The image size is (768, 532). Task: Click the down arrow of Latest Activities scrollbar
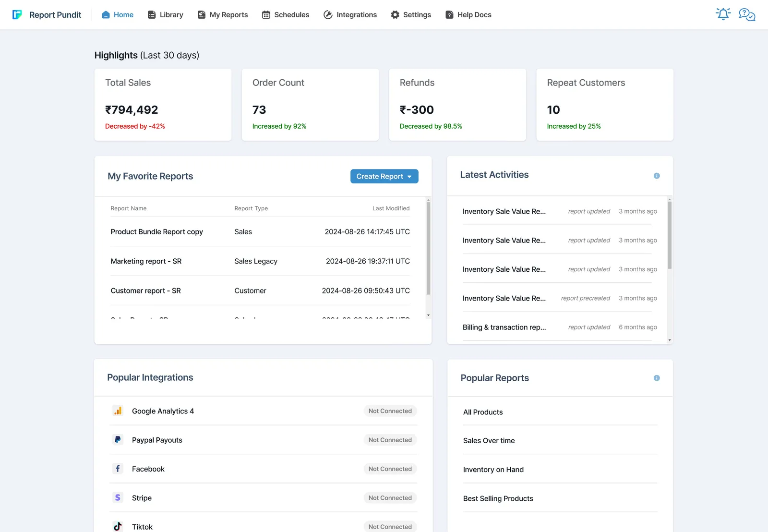point(670,340)
